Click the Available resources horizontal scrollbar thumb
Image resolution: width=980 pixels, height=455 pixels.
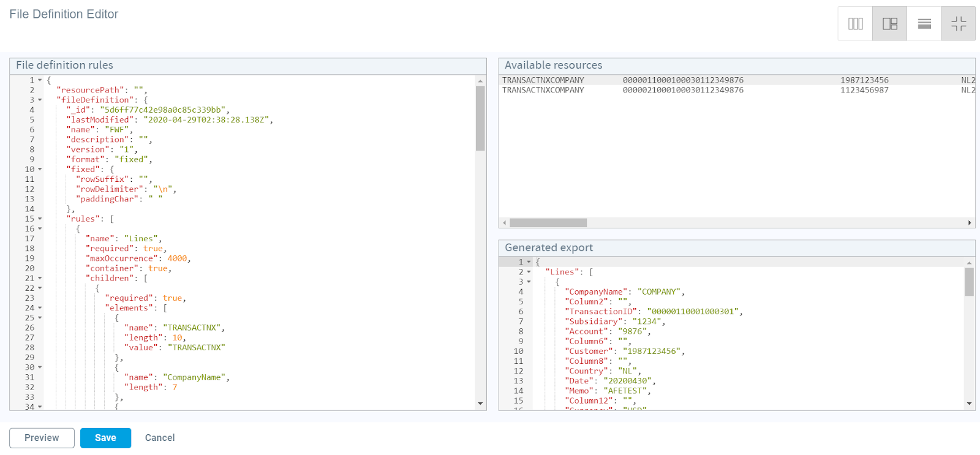(548, 223)
